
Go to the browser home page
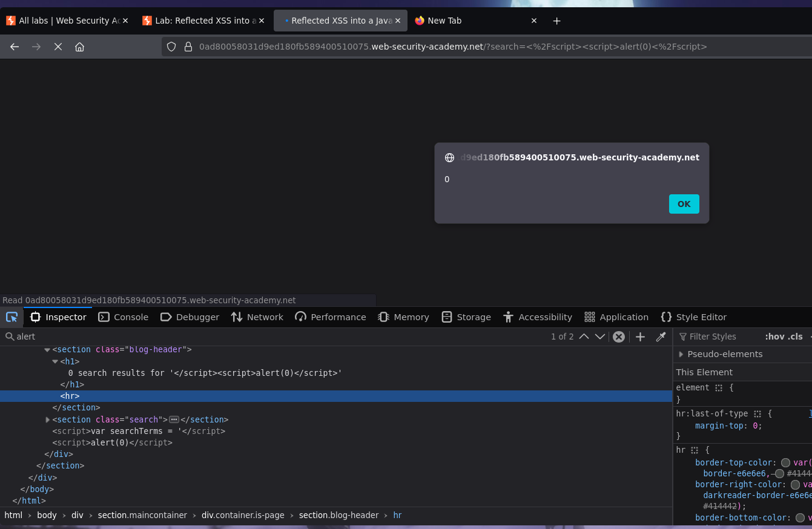point(79,47)
